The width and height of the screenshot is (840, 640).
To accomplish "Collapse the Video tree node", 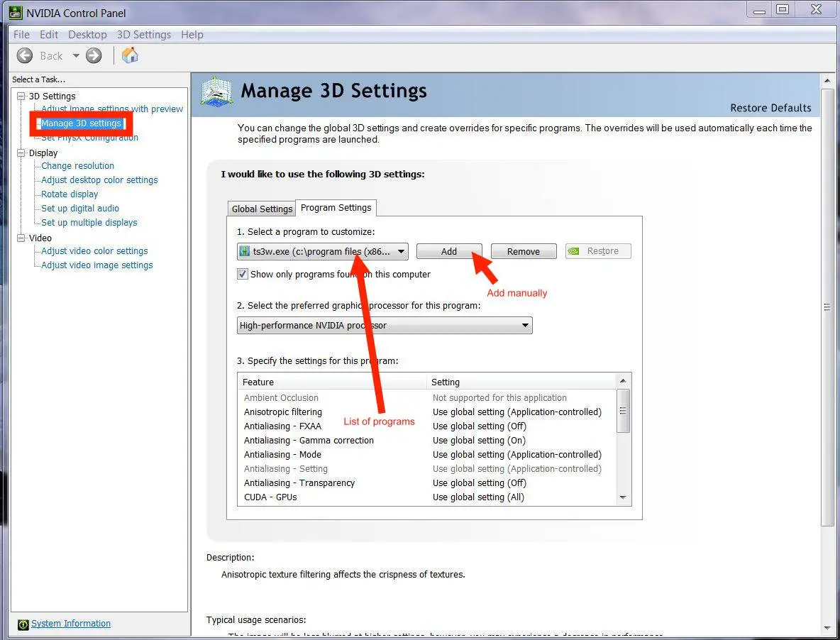I will 21,238.
